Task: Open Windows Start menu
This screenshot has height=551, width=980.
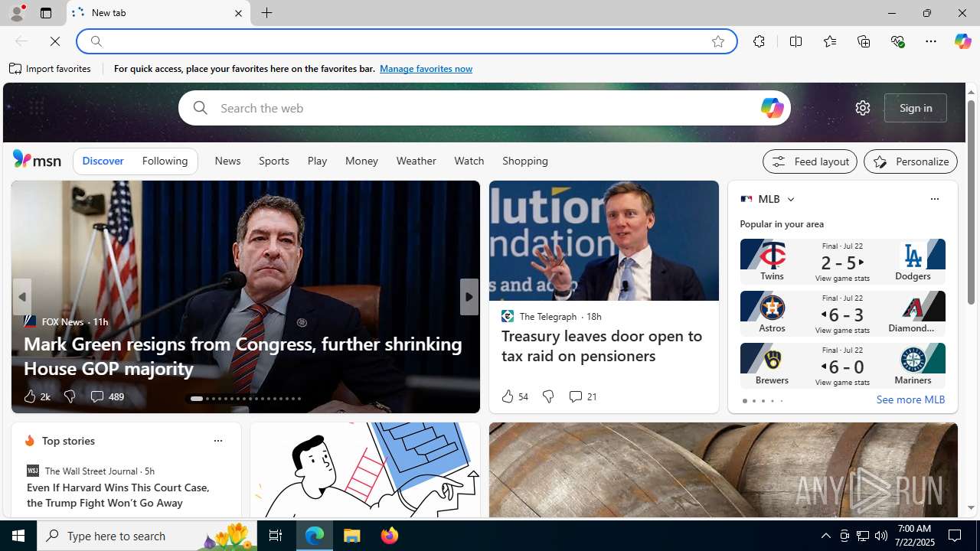Action: tap(18, 536)
